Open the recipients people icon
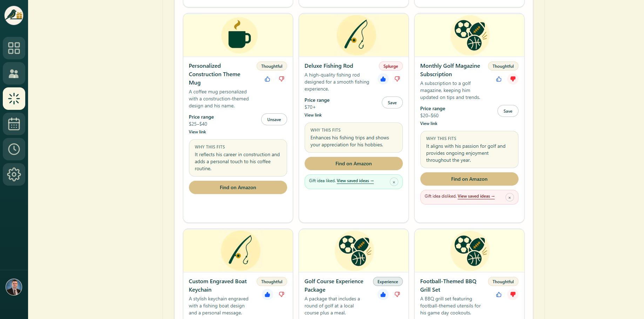Image resolution: width=644 pixels, height=319 pixels. (14, 73)
